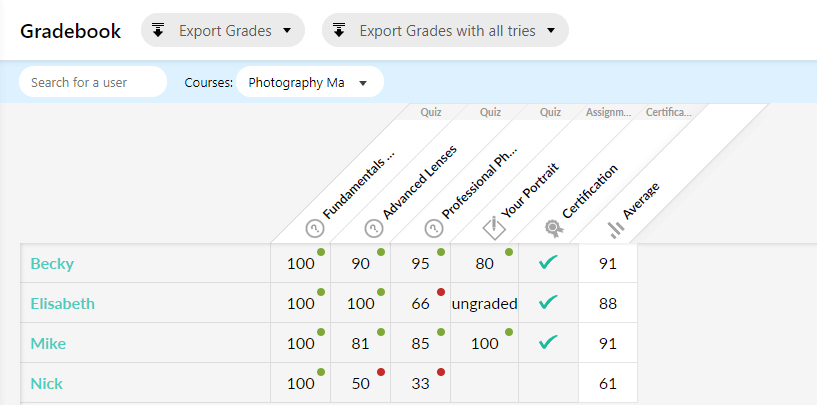Click the quiz icon beside Professional Ph... column
The width and height of the screenshot is (817, 405).
434,228
